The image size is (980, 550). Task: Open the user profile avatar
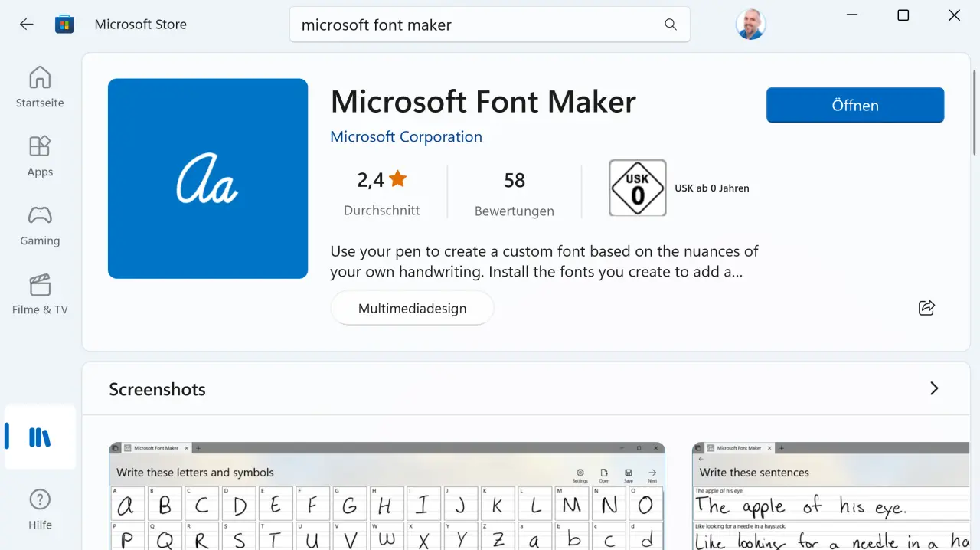[750, 24]
